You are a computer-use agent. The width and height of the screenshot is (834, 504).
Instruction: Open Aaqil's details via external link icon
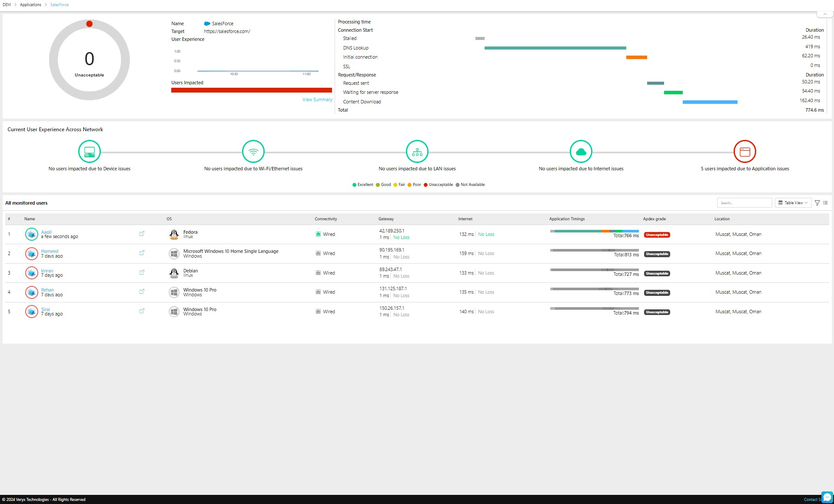(142, 234)
